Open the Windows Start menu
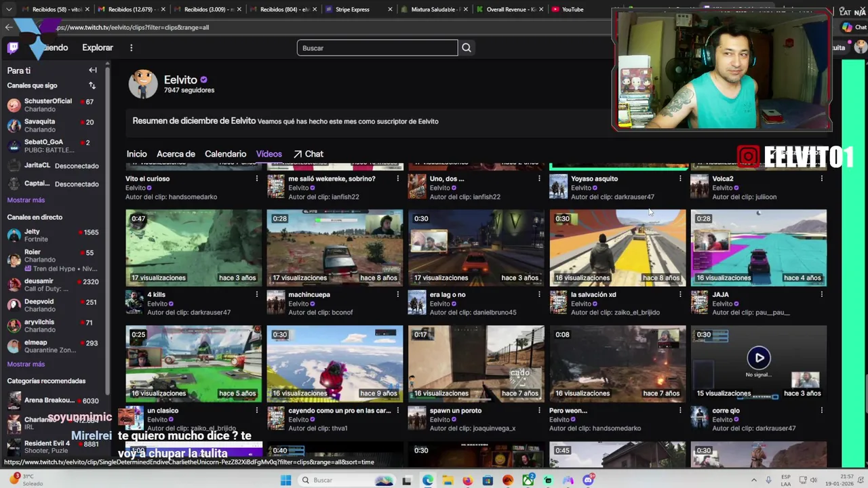Image resolution: width=868 pixels, height=488 pixels. tap(285, 480)
